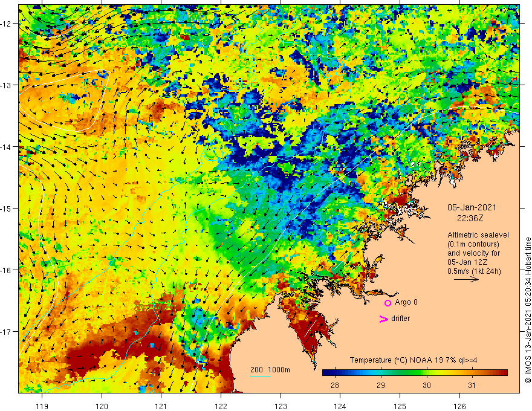Click the 0.5m/s velocity scale arrow
This screenshot has width=532, height=411.
466,279
